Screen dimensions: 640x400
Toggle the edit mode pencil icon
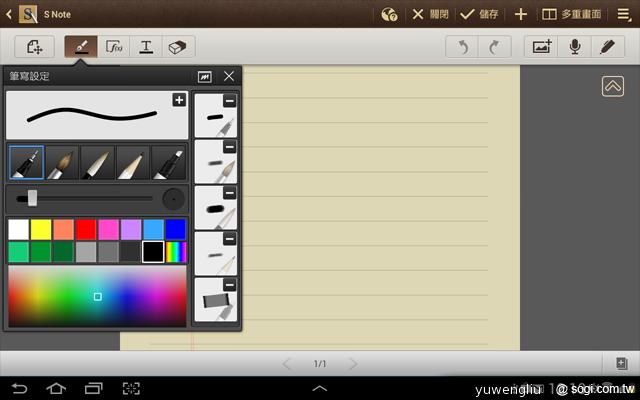click(607, 47)
